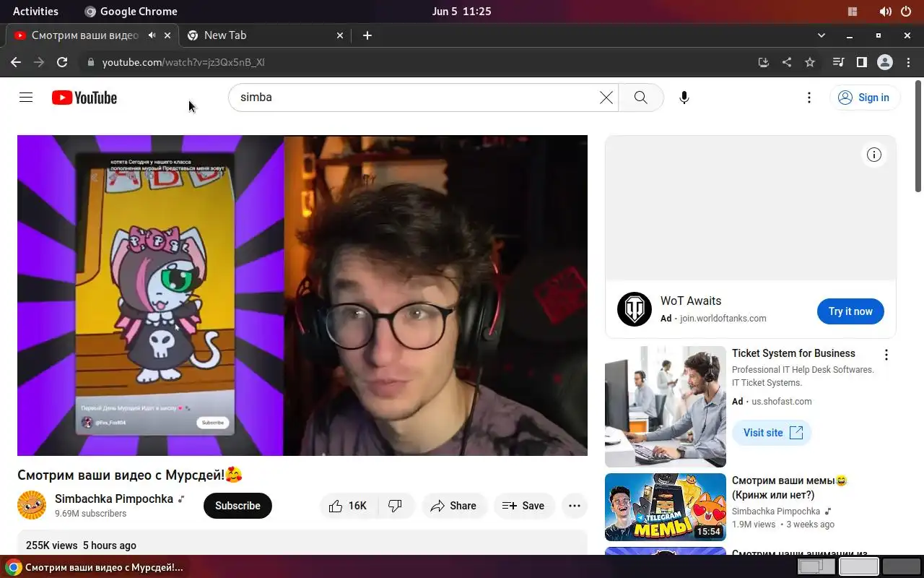
Task: Open the tab search dropdown arrow
Action: click(821, 35)
